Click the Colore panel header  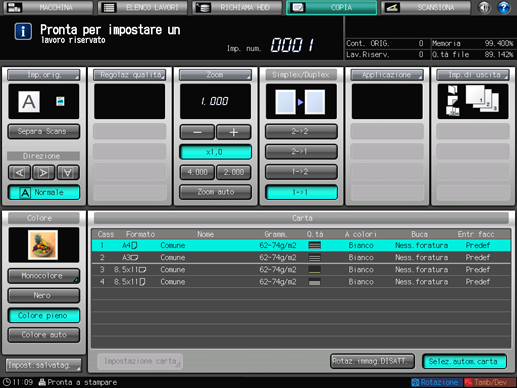point(44,218)
